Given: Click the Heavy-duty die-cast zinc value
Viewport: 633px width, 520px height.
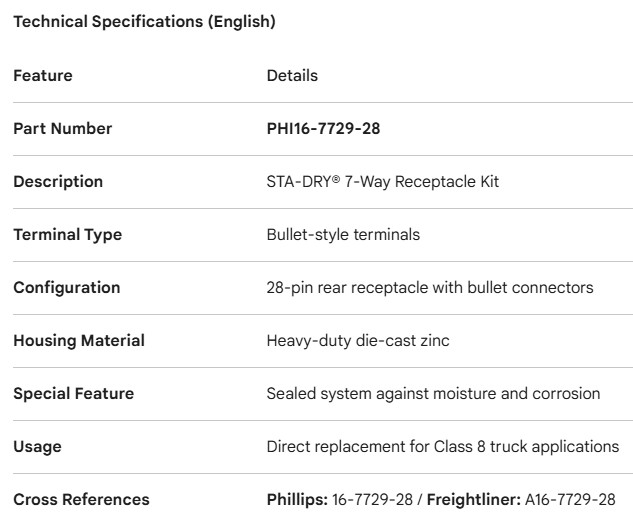Looking at the screenshot, I should pos(358,340).
